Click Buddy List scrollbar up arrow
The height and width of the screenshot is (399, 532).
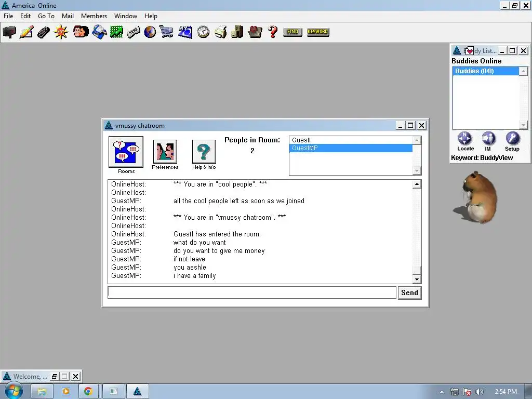click(523, 71)
